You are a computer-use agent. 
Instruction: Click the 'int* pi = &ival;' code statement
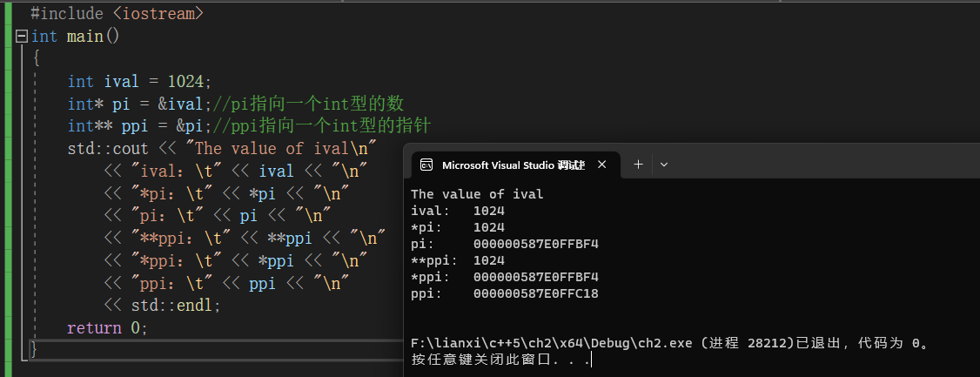pyautogui.click(x=140, y=104)
